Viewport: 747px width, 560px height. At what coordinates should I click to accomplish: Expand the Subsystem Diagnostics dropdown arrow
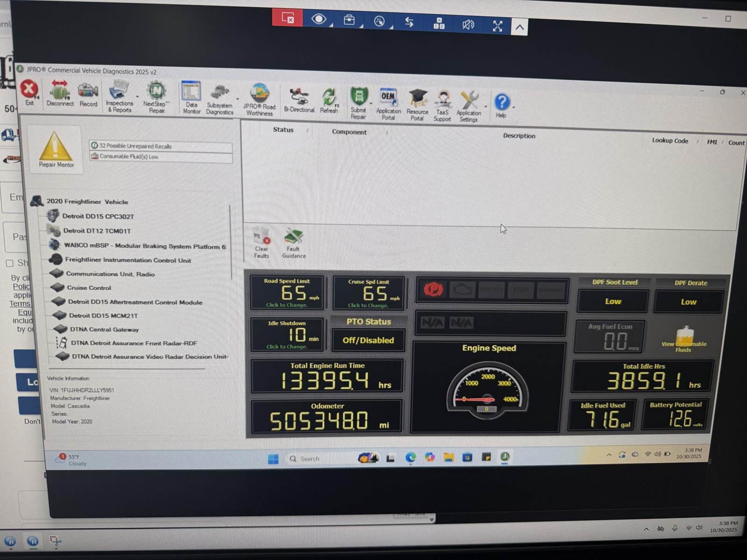click(237, 99)
